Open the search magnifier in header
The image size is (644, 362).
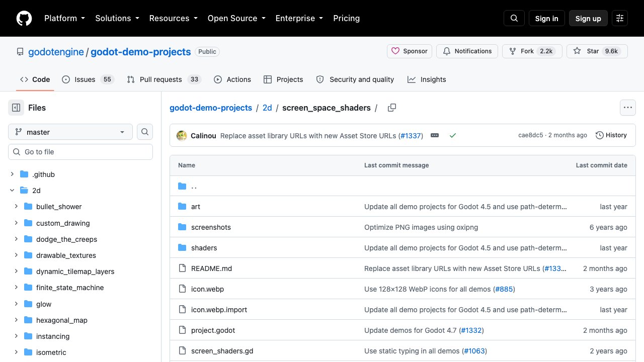coord(514,18)
